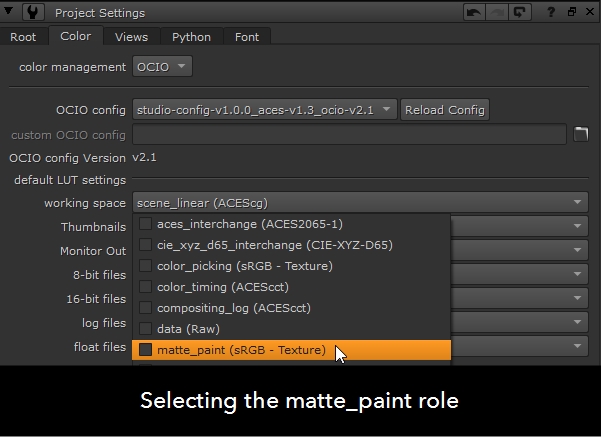Tick the data (Raw) checkbox
The image size is (601, 446).
(146, 329)
